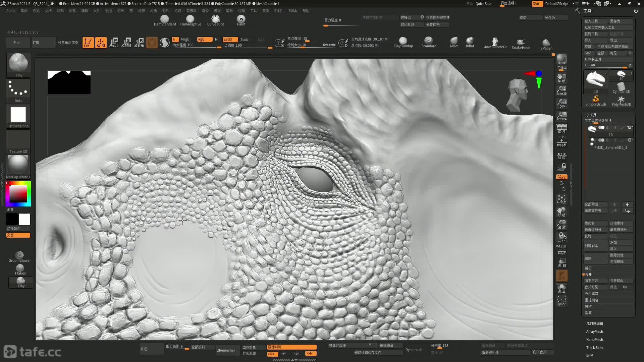Click the BPR render icon

(561, 59)
